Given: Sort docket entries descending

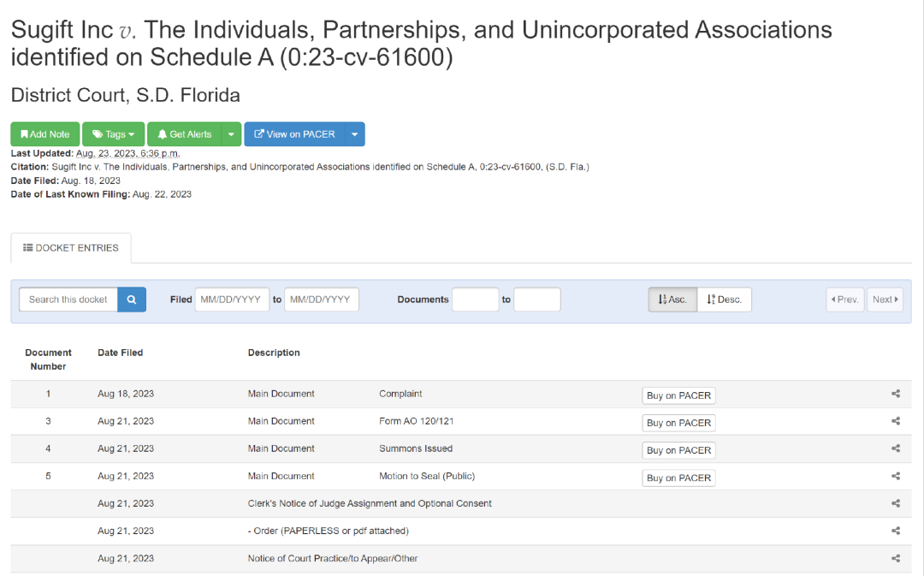Looking at the screenshot, I should point(725,300).
